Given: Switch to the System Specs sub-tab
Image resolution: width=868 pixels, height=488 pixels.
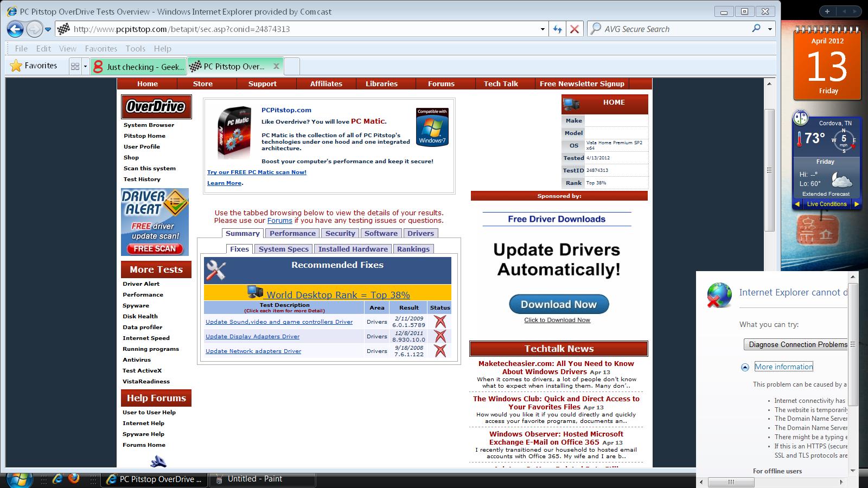Looking at the screenshot, I should point(283,249).
